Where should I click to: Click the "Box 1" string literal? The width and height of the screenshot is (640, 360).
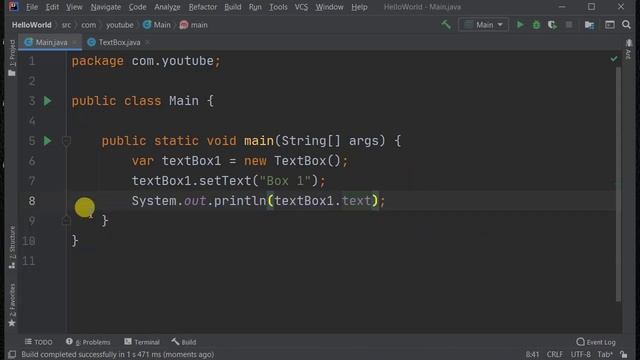point(285,181)
